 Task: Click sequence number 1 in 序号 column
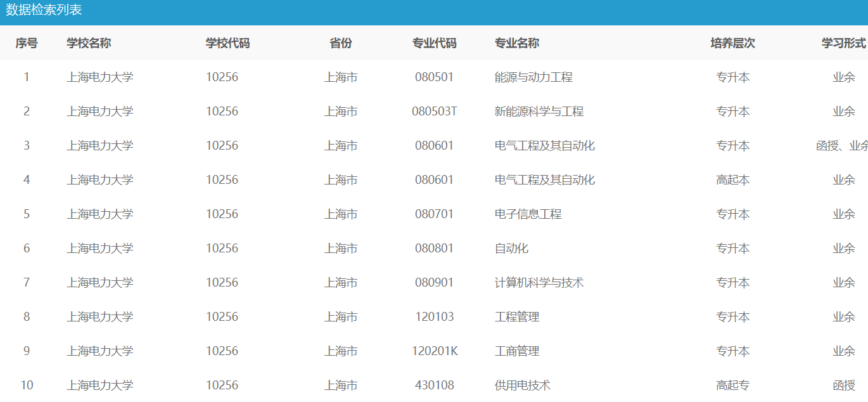[27, 77]
